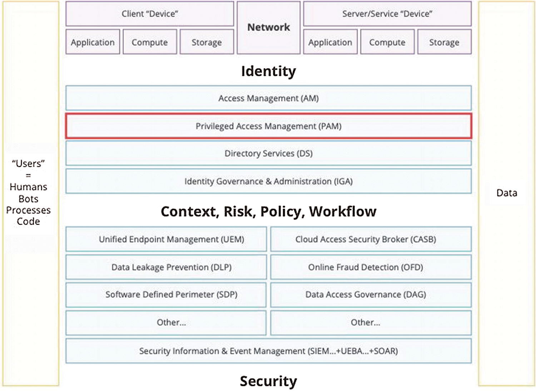The width and height of the screenshot is (536, 392).
Task: Click the Software Defined Perimeter (SDP) box
Action: [166, 295]
